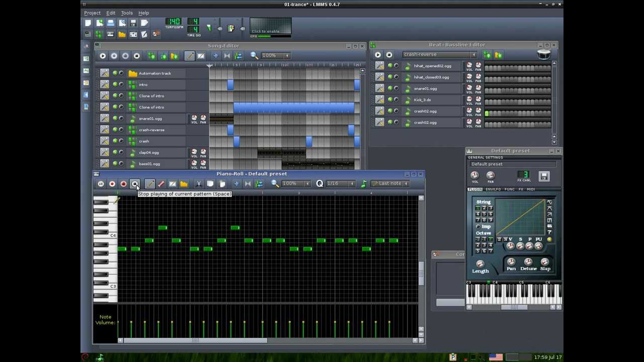Show the Automation Editor toolbar icon

(x=122, y=34)
